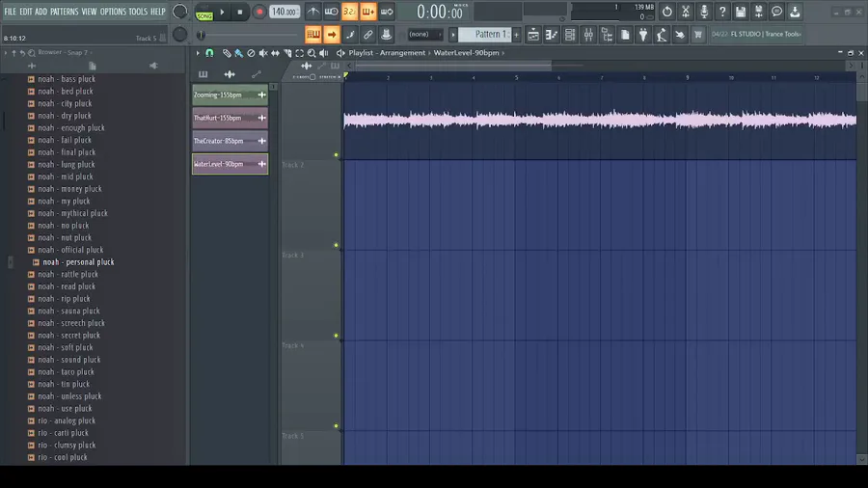This screenshot has height=488, width=868.
Task: Open the Playlist view icon
Action: 533,35
